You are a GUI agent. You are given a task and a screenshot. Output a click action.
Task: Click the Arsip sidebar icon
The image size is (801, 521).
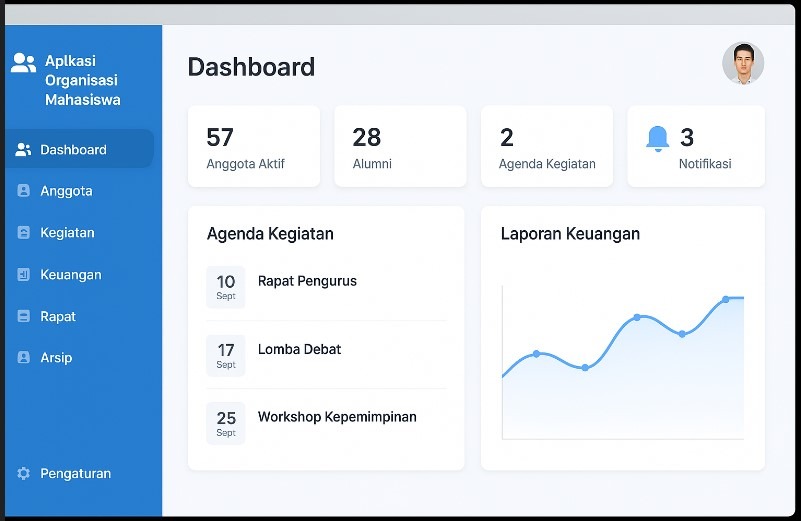tap(23, 357)
